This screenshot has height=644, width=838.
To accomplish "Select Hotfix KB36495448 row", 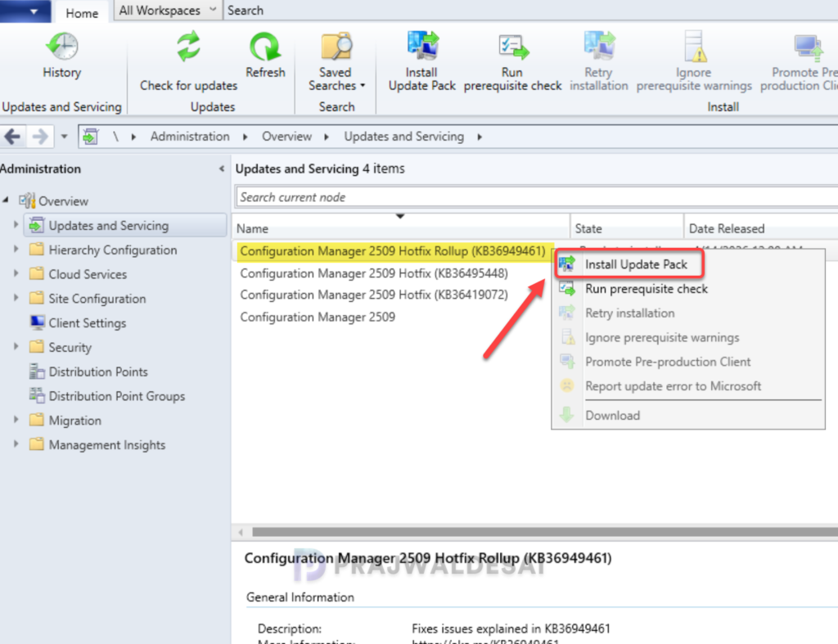I will coord(373,273).
